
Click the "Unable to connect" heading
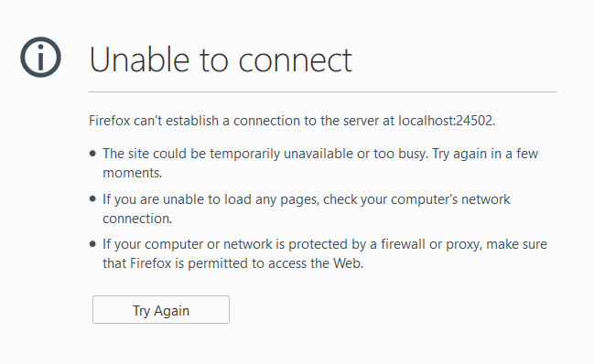point(221,59)
